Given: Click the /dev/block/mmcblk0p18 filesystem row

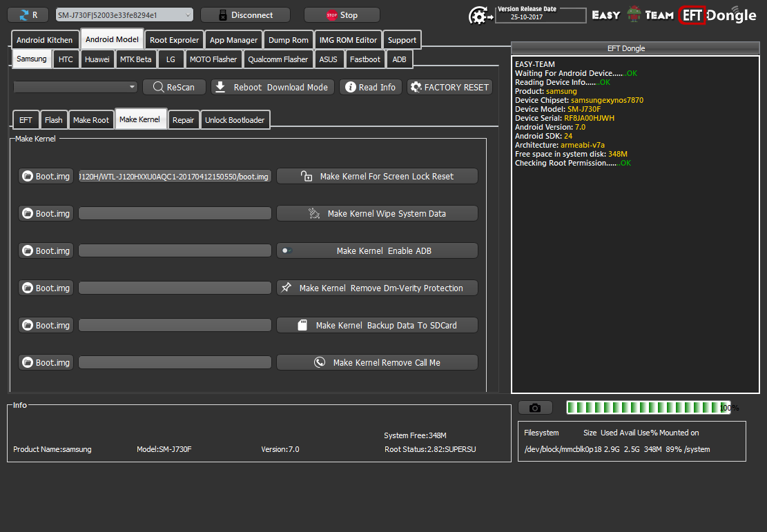Looking at the screenshot, I should [616, 449].
